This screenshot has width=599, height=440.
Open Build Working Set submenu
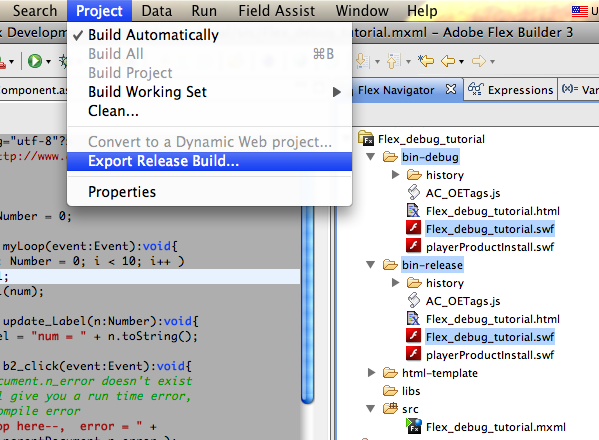(209, 92)
